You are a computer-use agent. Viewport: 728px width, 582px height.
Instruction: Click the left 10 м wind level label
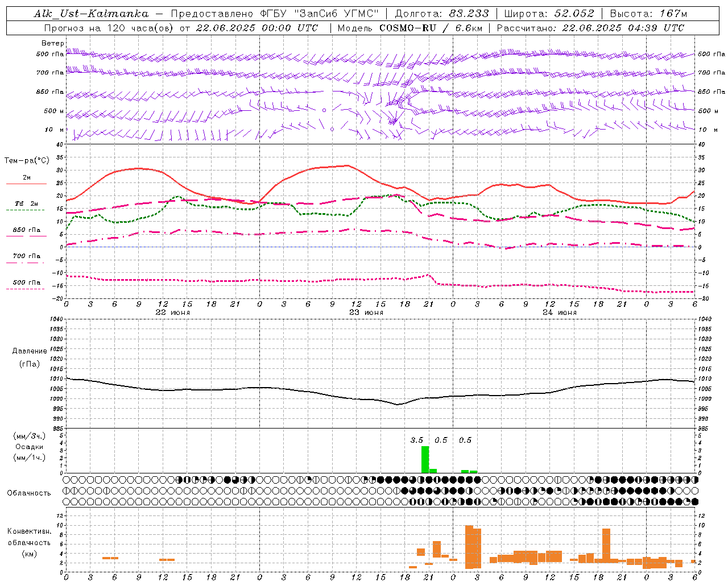click(x=55, y=130)
